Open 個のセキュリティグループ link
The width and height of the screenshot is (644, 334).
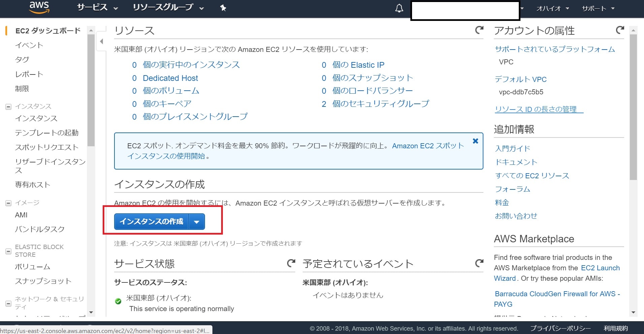pos(381,104)
